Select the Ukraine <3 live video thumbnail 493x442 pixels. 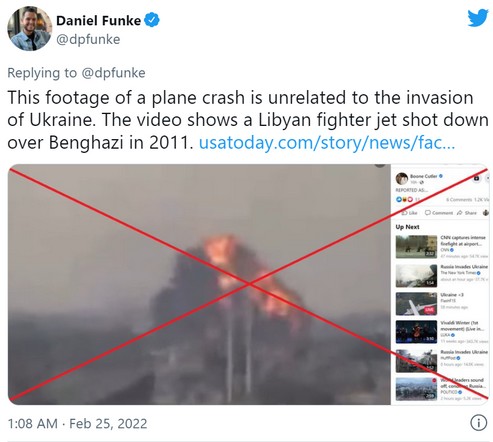coord(416,304)
